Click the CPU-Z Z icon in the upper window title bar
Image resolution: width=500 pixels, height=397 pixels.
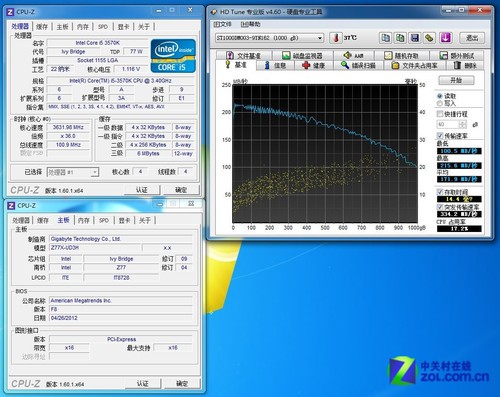[10, 12]
